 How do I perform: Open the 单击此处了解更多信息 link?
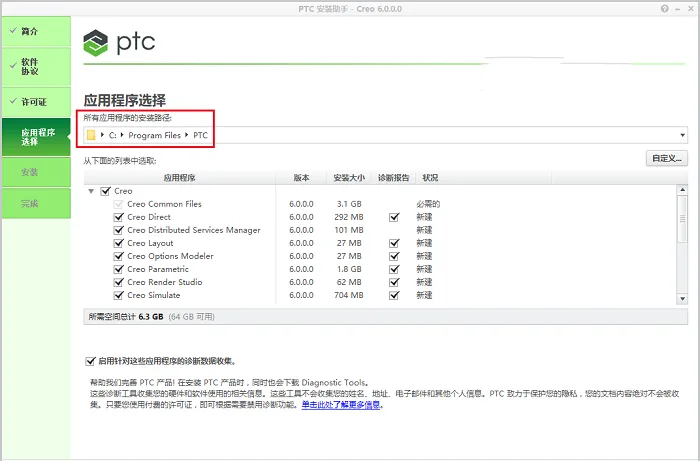point(341,405)
